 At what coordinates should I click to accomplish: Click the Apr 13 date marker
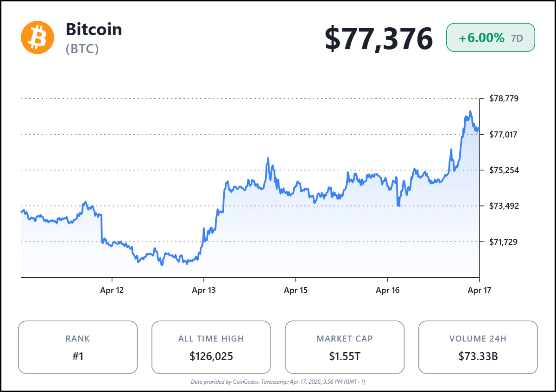[204, 291]
